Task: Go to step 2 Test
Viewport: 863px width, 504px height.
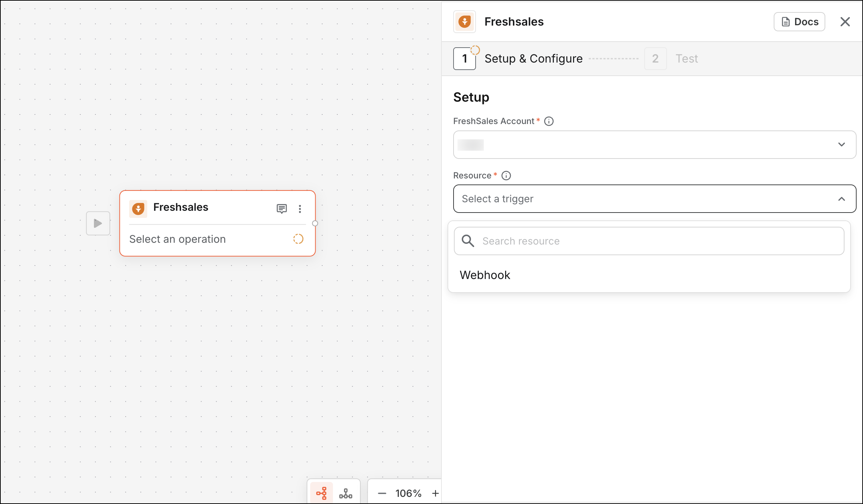Action: [671, 59]
